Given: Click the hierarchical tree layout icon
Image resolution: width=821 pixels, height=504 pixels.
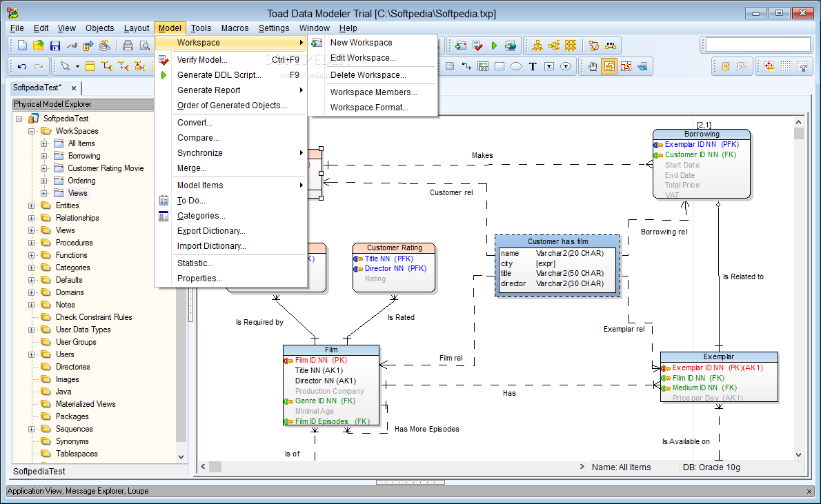Looking at the screenshot, I should click(x=537, y=46).
